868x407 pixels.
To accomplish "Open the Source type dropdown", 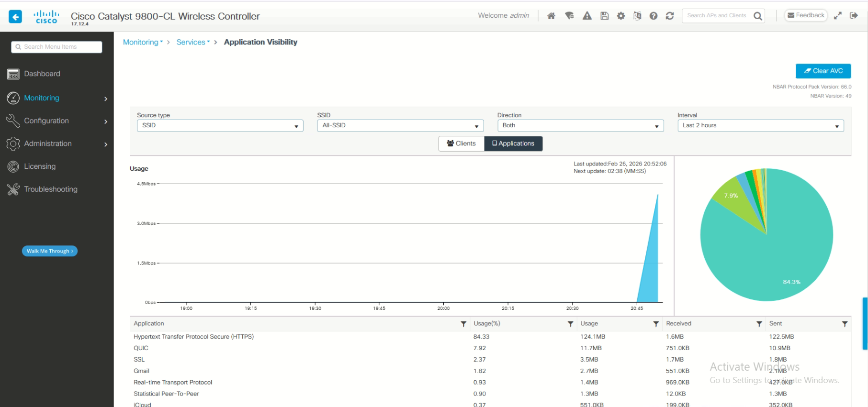I will [220, 126].
